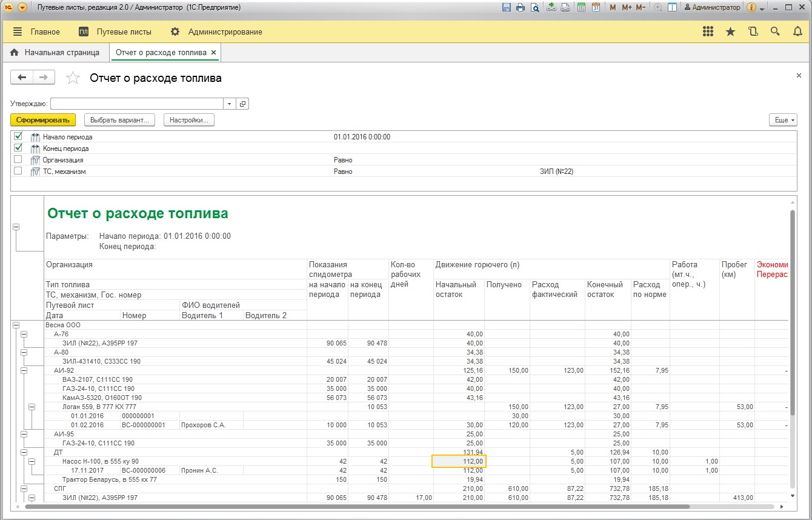Select the Насос Н-100 row
The image size is (812, 520).
coord(101,461)
